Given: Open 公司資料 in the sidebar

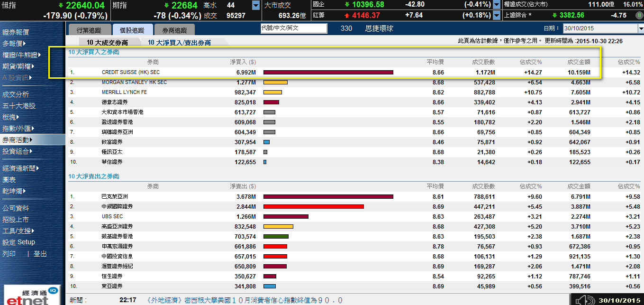Looking at the screenshot, I should click(x=16, y=208).
